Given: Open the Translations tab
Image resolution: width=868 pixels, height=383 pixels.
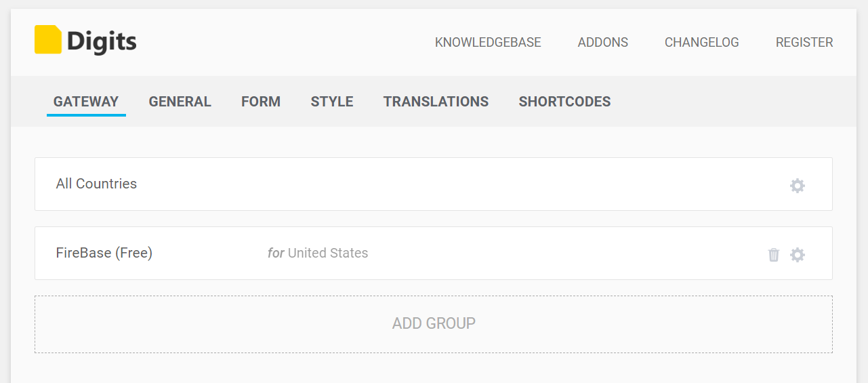Looking at the screenshot, I should (x=436, y=102).
